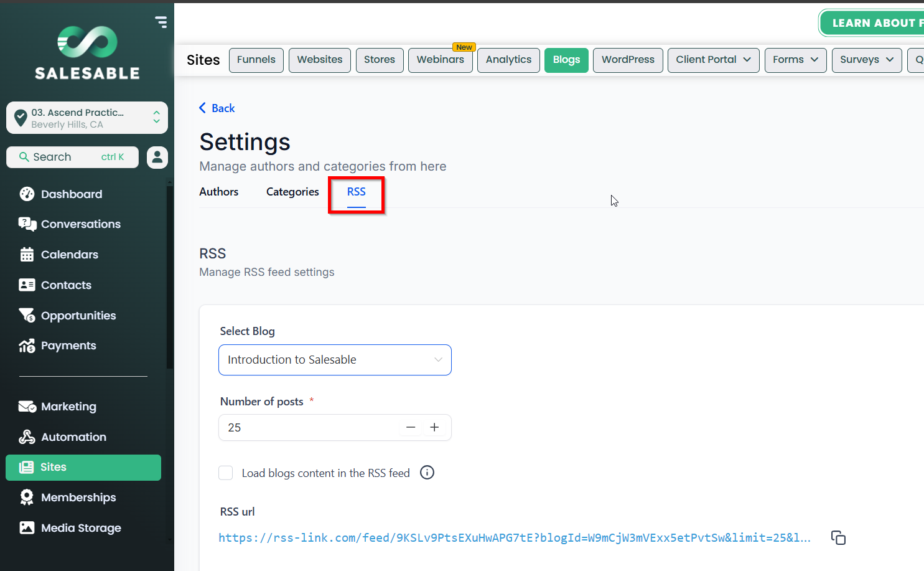
Task: Click the Dashboard menu label
Action: (72, 194)
